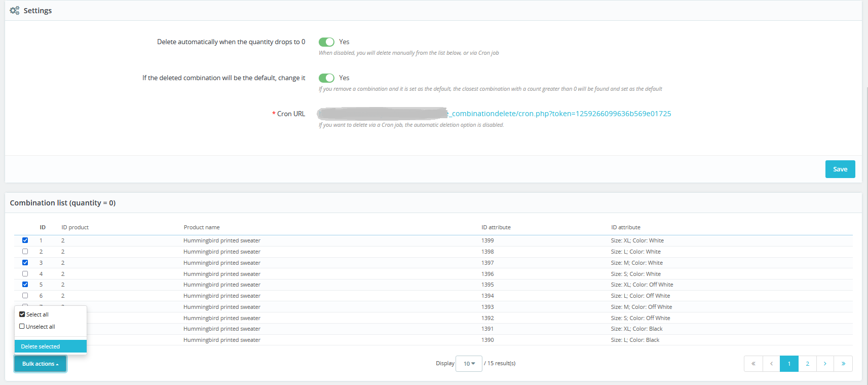Uncheck checkbox for combination ID 5

(25, 285)
